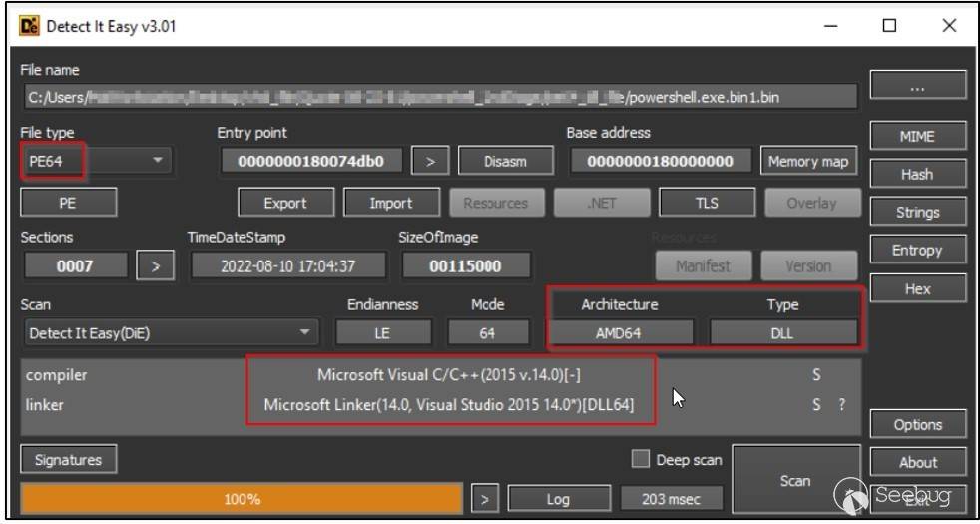The image size is (980, 524).
Task: Click the arrow button beside the progress bar
Action: tap(484, 499)
